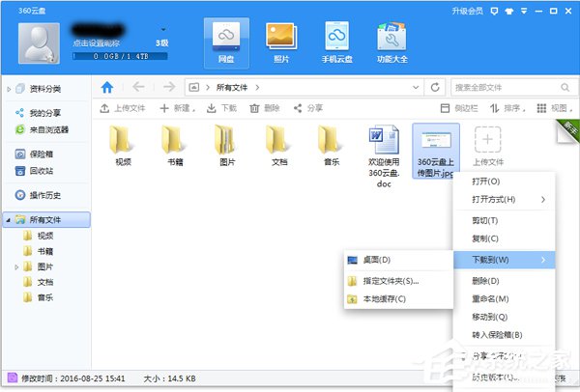The height and width of the screenshot is (392, 580).
Task: Go to the home icon in navigation bar
Action: [x=107, y=88]
